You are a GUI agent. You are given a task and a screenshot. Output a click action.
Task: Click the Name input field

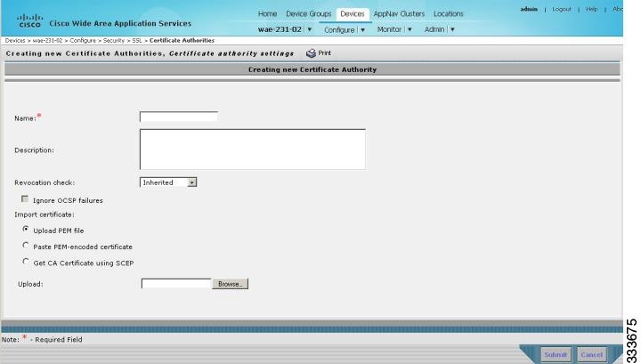point(179,117)
